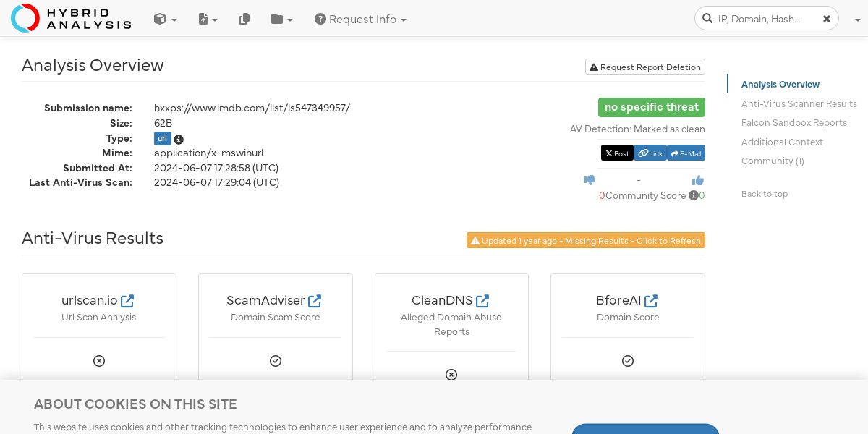Click ScamAdviser checkmark status icon
The height and width of the screenshot is (434, 868).
(276, 360)
